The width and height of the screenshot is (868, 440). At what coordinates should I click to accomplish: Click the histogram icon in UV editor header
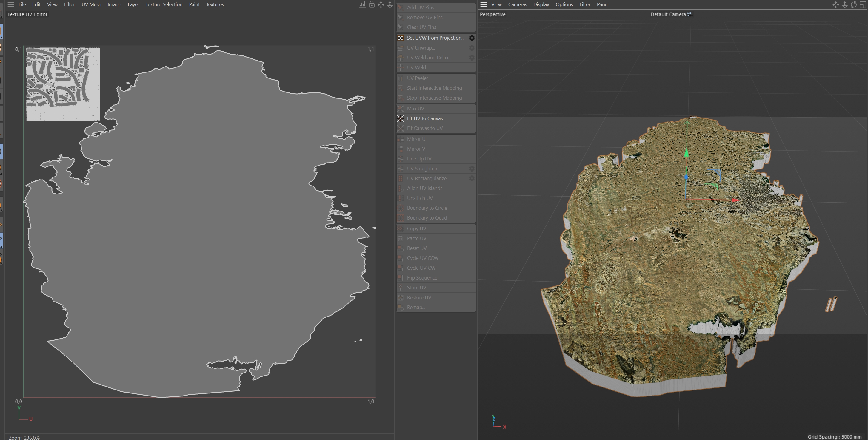pos(362,4)
